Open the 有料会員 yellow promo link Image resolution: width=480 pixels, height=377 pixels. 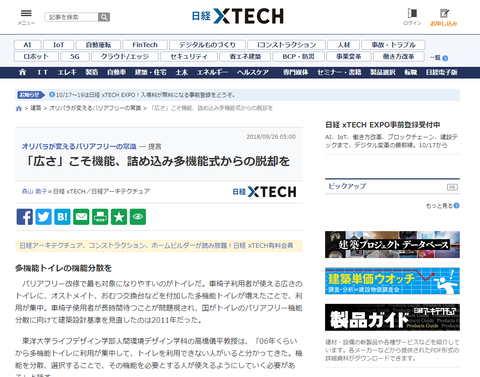(156, 246)
